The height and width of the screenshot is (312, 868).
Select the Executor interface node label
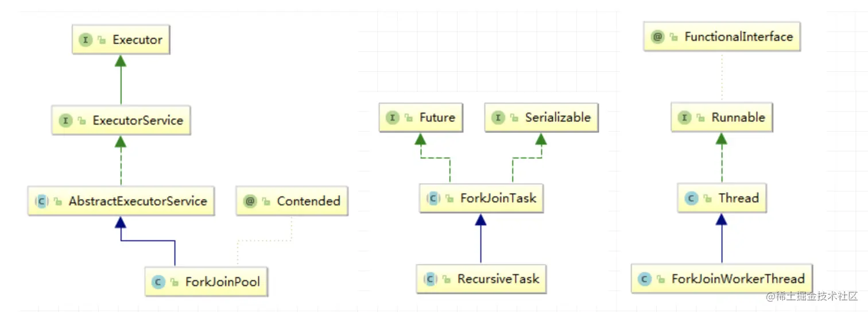point(137,40)
